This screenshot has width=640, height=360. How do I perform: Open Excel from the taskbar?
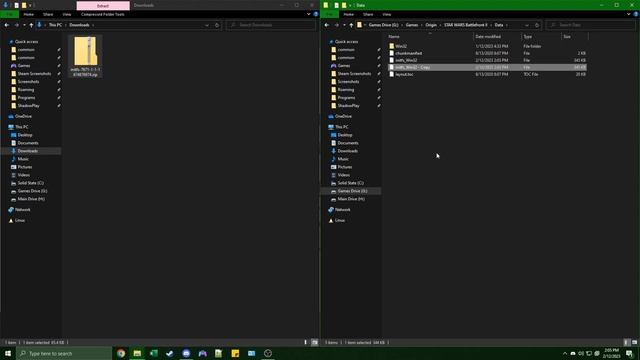click(x=153, y=353)
